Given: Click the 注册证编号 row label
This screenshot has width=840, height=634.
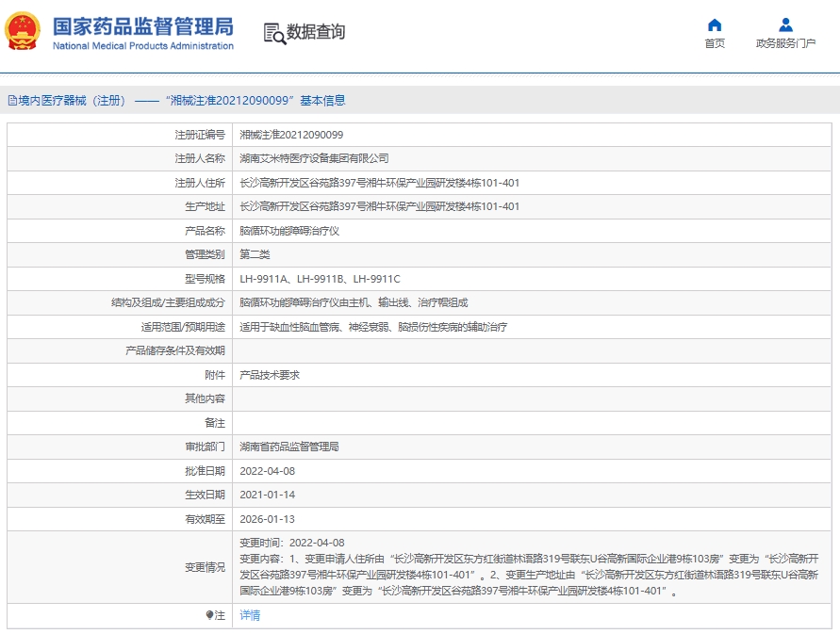Looking at the screenshot, I should coord(200,135).
